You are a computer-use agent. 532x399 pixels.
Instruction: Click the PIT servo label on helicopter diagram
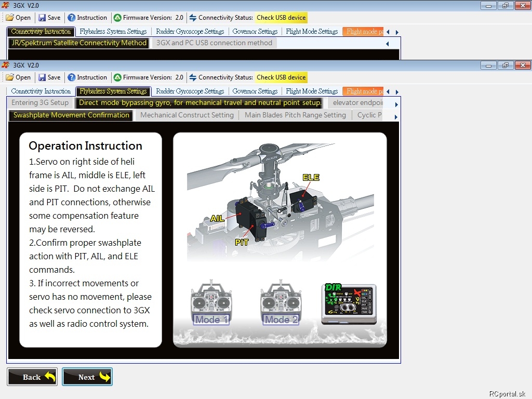(x=242, y=242)
